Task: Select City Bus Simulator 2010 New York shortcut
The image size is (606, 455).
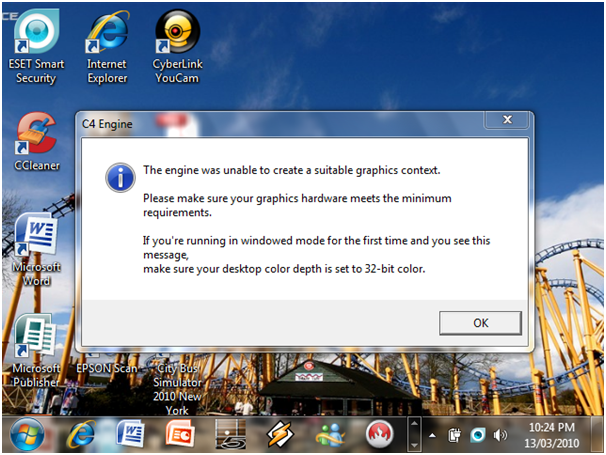Action: pos(177,389)
